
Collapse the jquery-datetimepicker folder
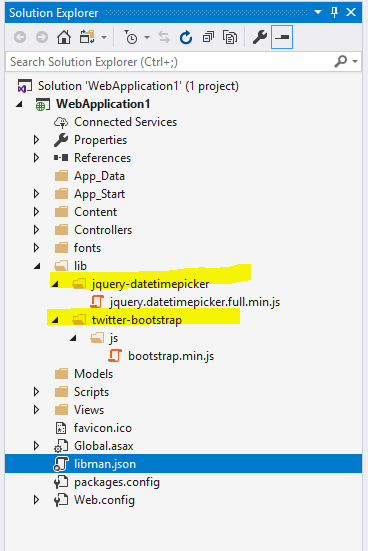tap(55, 284)
